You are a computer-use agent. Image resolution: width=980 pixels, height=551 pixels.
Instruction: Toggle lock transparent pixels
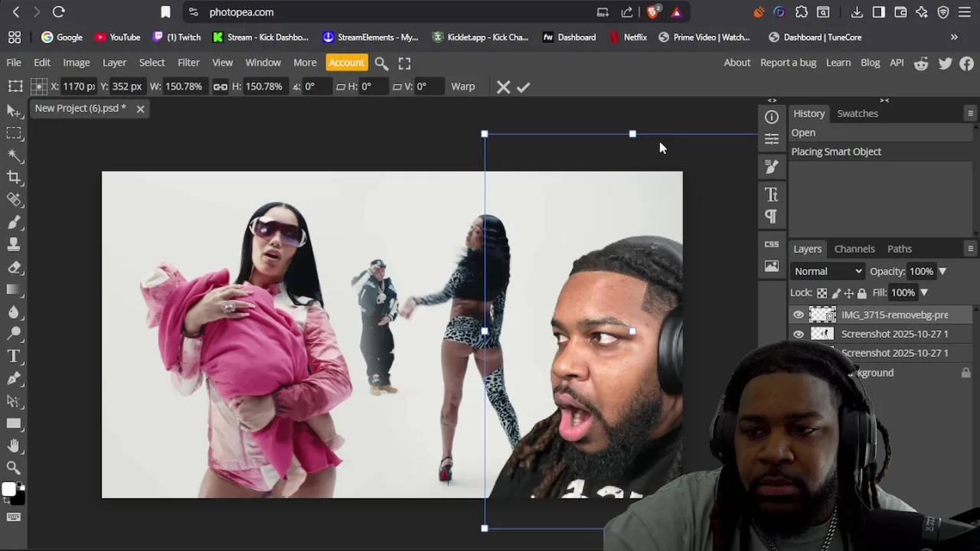pos(822,293)
